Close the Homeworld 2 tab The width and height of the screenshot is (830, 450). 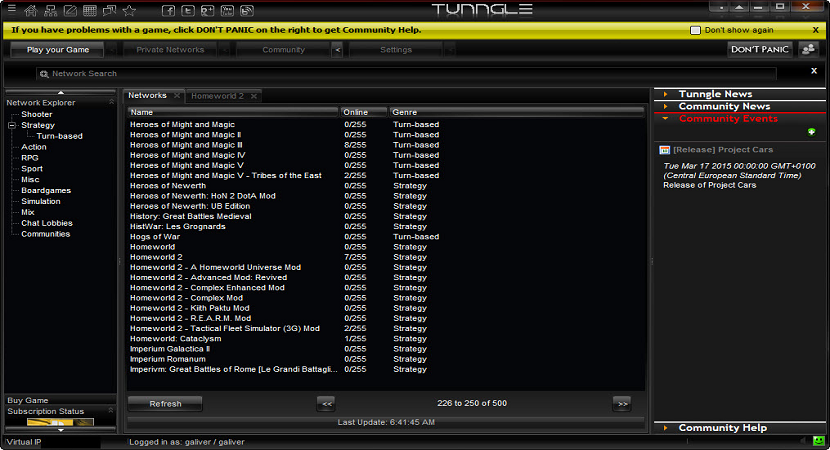(254, 96)
